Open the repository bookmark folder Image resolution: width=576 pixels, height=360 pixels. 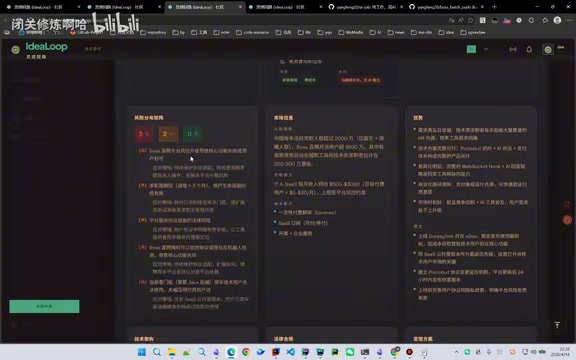pyautogui.click(x=153, y=32)
